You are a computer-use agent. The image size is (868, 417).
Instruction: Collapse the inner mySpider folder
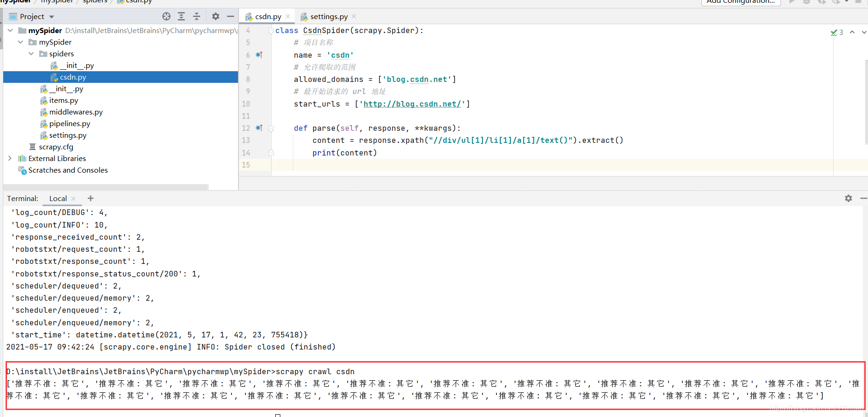pyautogui.click(x=20, y=42)
